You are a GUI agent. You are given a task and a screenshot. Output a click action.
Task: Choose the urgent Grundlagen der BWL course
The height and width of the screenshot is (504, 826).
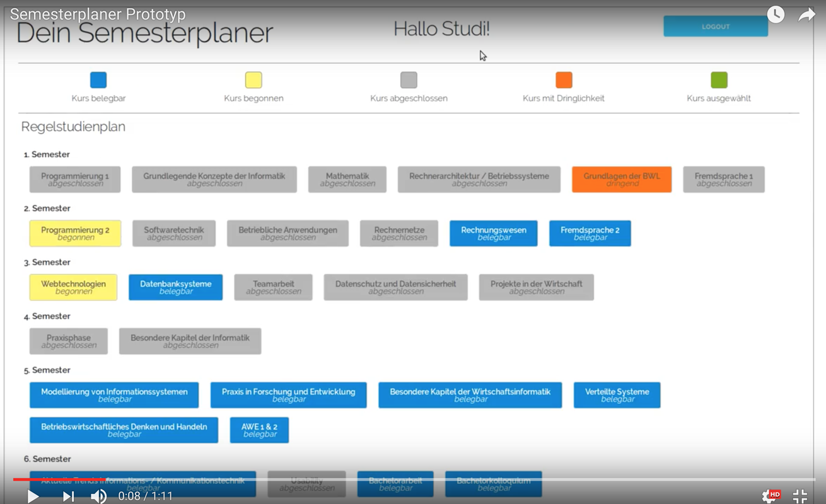pos(621,180)
